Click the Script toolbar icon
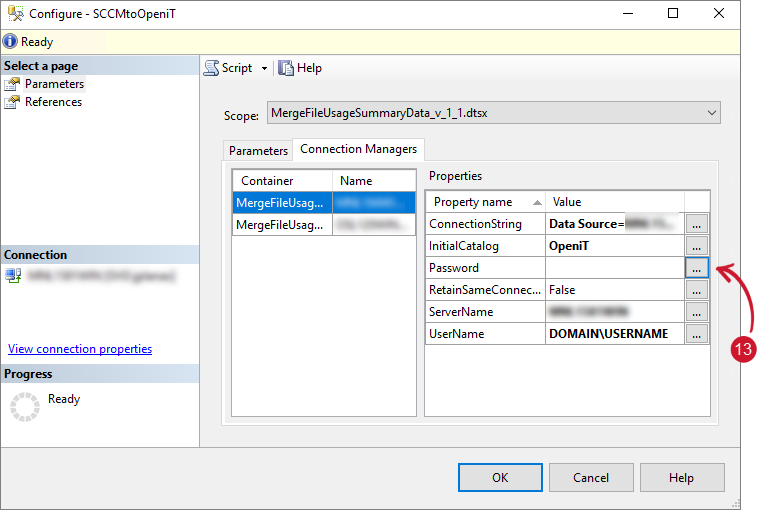This screenshot has height=510, width=766. pyautogui.click(x=211, y=68)
